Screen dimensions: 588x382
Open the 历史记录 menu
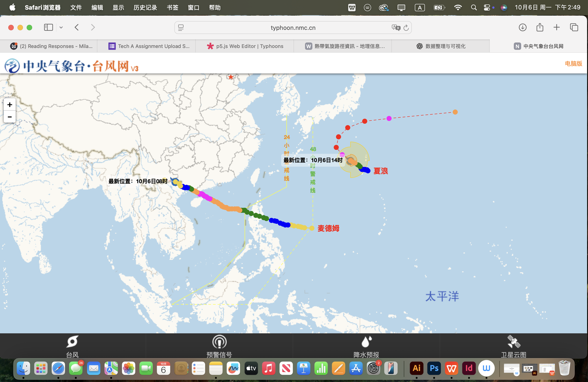(145, 8)
